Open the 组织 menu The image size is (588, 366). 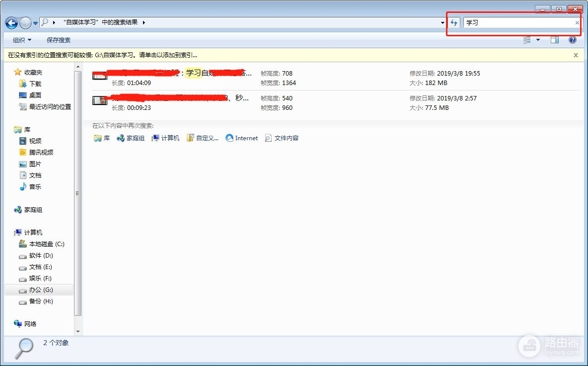click(x=22, y=40)
